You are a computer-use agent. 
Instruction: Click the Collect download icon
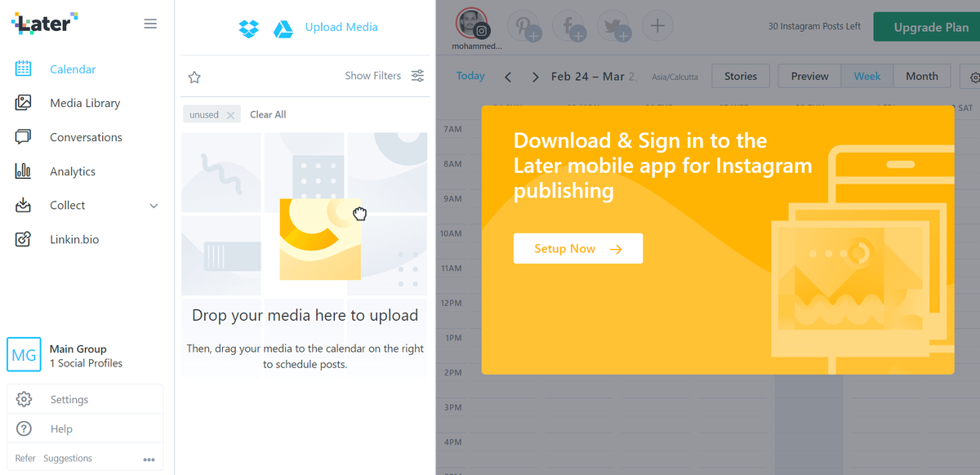tap(24, 205)
